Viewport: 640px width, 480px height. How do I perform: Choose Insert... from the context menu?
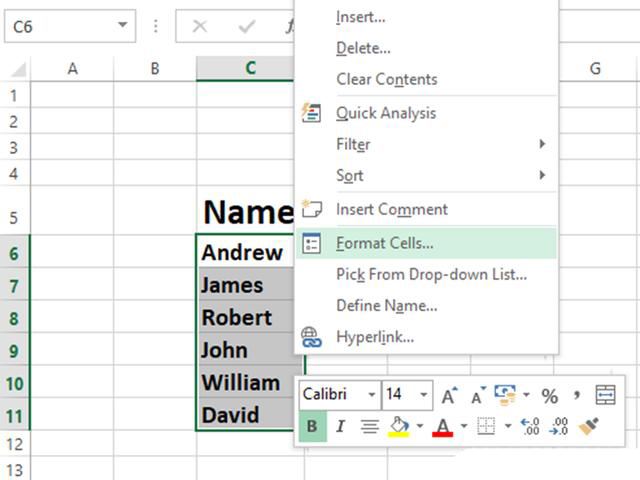point(426,17)
